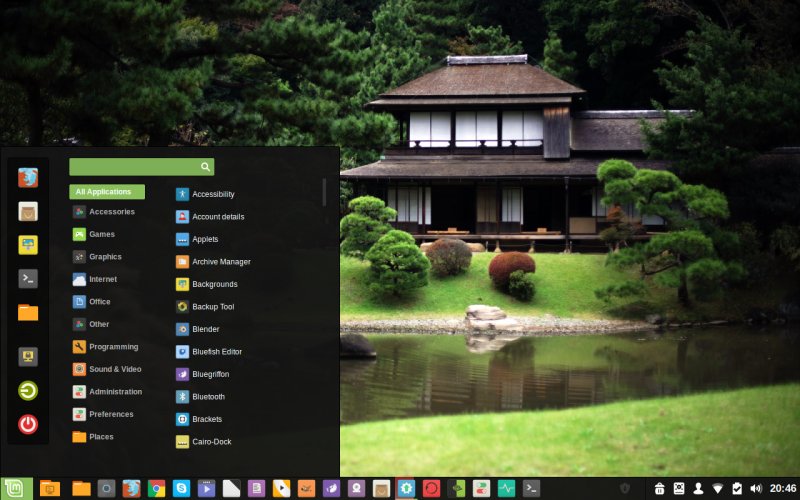Launch Firefox from the menu favorites sidebar

pyautogui.click(x=28, y=178)
